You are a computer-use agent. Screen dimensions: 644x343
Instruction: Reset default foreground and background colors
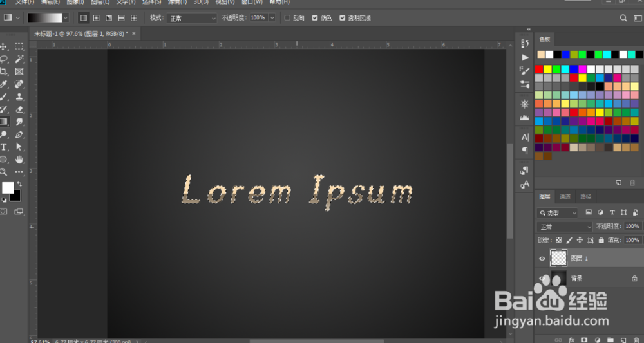4,199
